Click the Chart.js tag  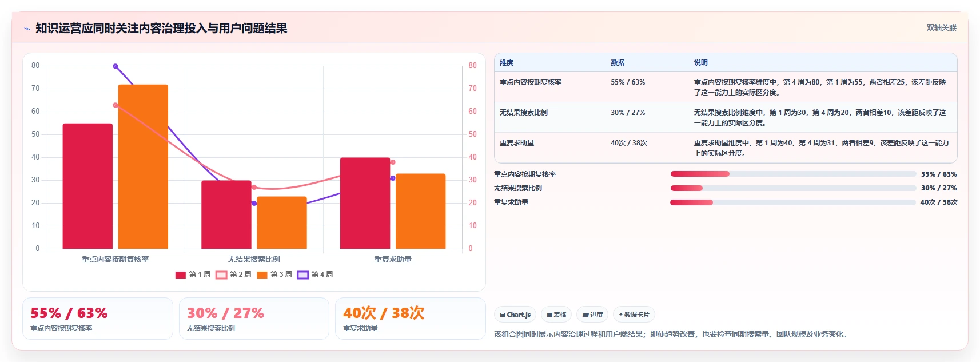515,315
